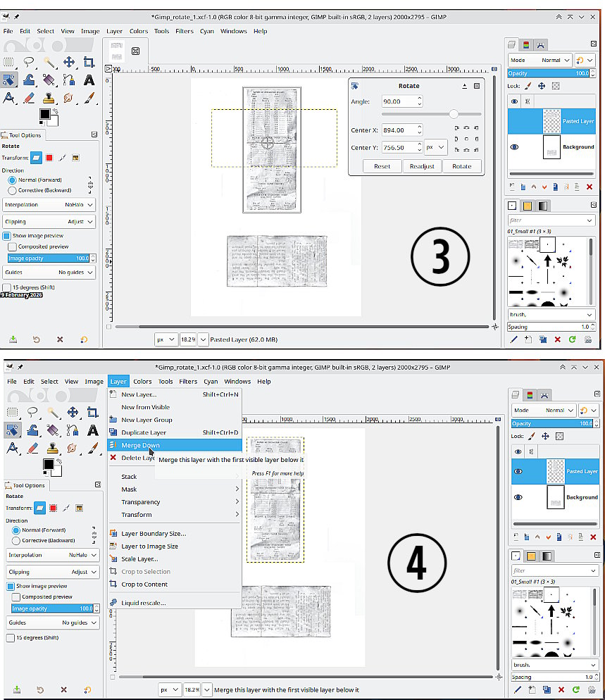This screenshot has height=700, width=605.
Task: Select Free Select lasso tool in Rotate-dialog window
Action: point(29,61)
